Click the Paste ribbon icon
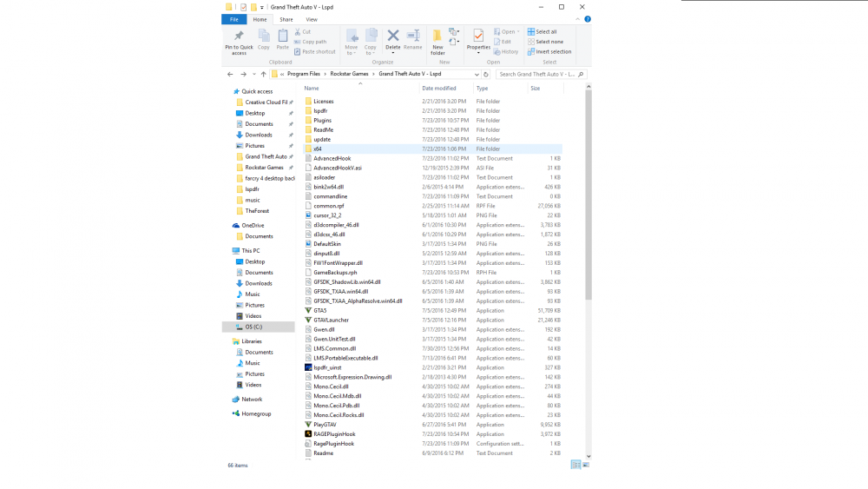Image resolution: width=868 pixels, height=489 pixels. coord(282,40)
